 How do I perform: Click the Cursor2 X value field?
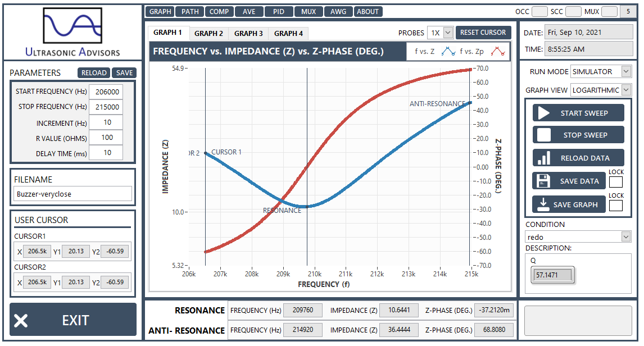tap(38, 282)
